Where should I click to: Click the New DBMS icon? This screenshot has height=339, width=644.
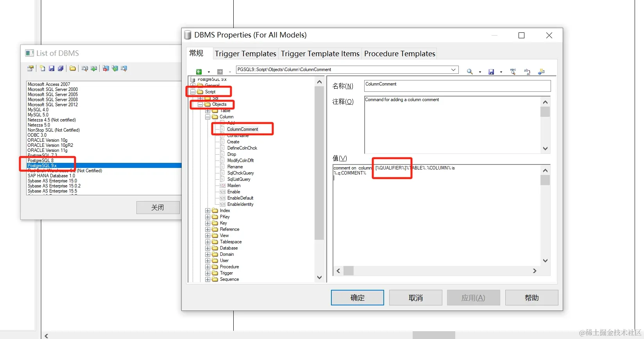[x=43, y=68]
